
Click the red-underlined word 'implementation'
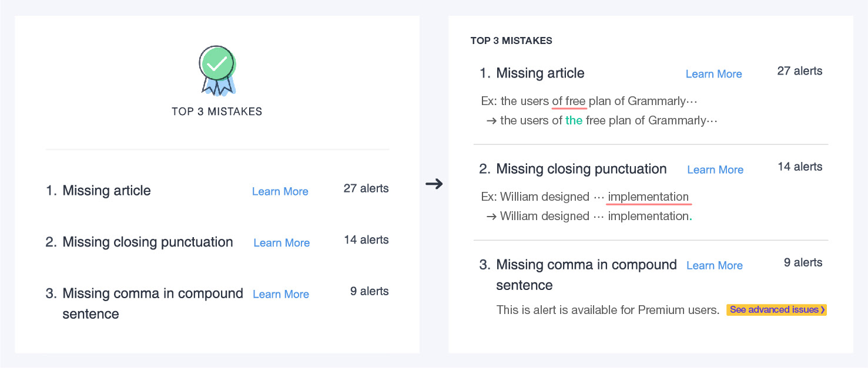tap(648, 197)
